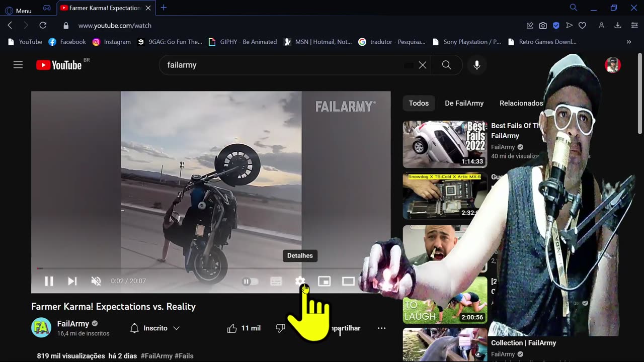The height and width of the screenshot is (362, 644).
Task: Start voice search with the microphone
Action: point(477,65)
